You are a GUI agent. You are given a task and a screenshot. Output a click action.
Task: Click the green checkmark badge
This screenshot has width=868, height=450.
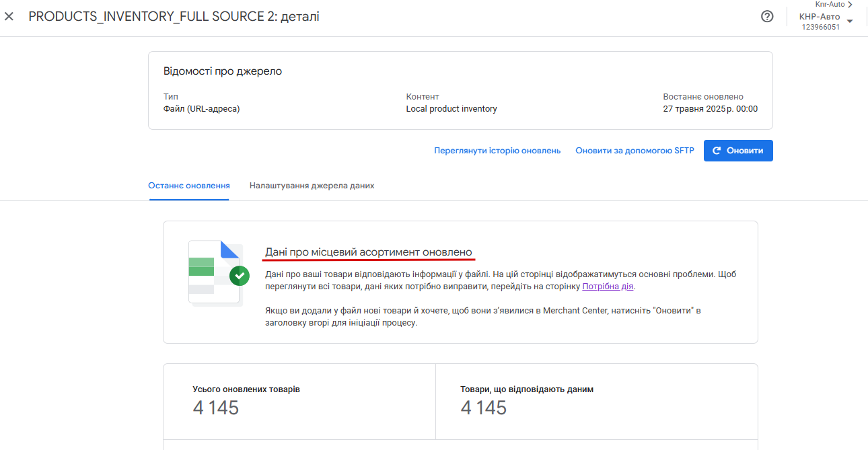click(x=239, y=275)
